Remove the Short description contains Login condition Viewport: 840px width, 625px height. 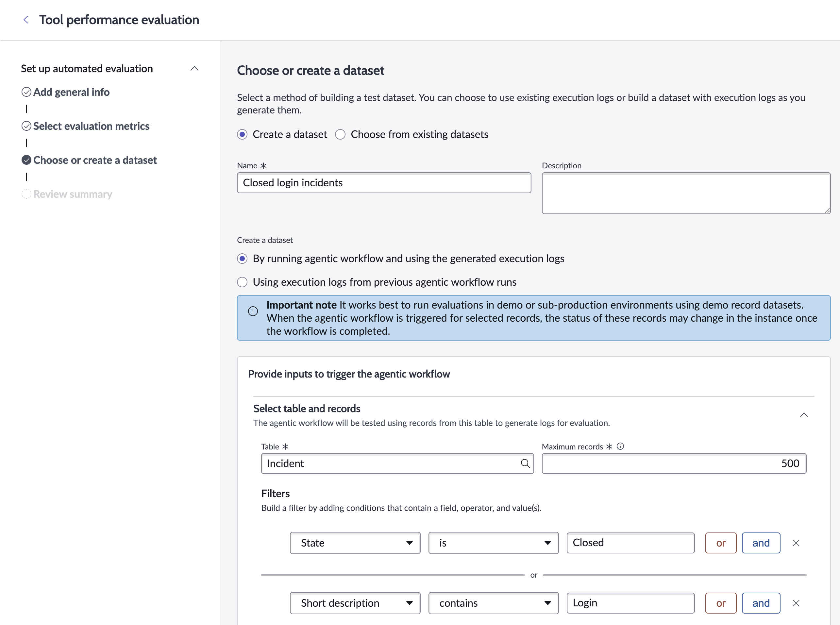[x=796, y=603]
